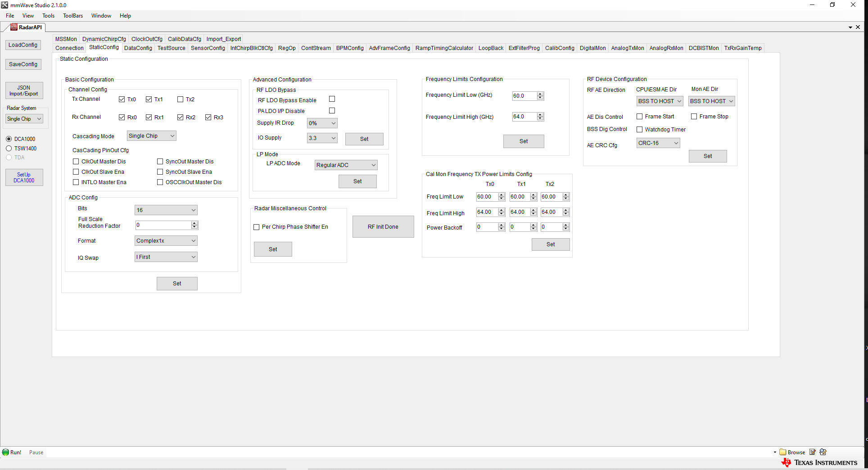Open the script path dropdown arrow beside Browse
868x470 pixels.
[x=775, y=452]
